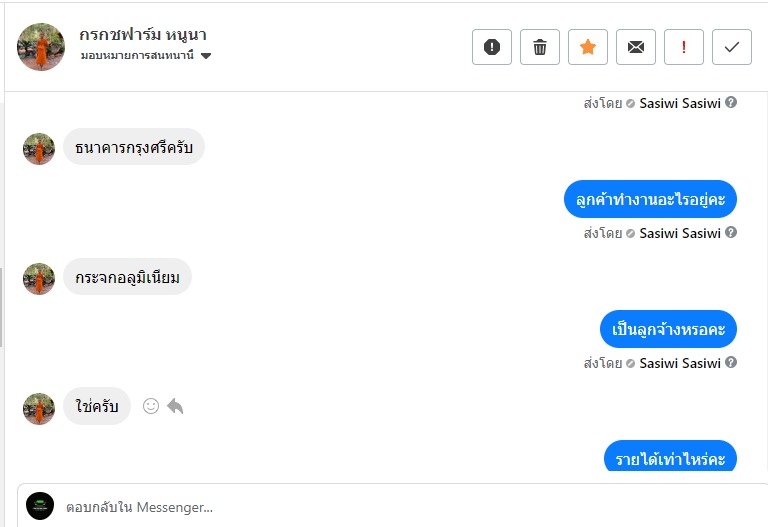768x527 pixels.
Task: Click sent message ลูกค้าทำงานอะไรอยู่คะ
Action: tap(650, 199)
